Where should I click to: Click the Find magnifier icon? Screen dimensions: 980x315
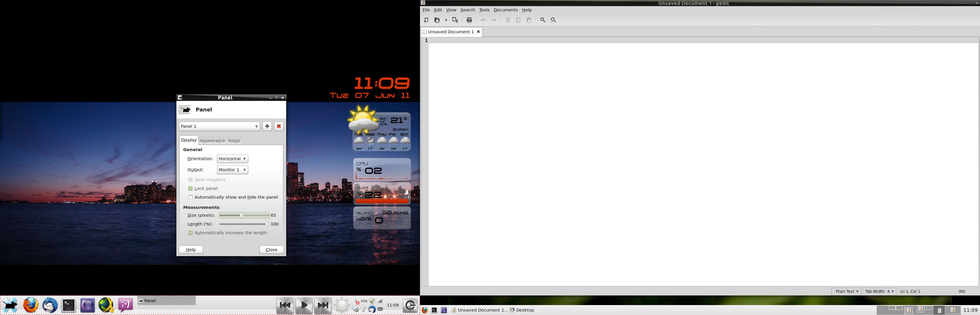pos(543,20)
